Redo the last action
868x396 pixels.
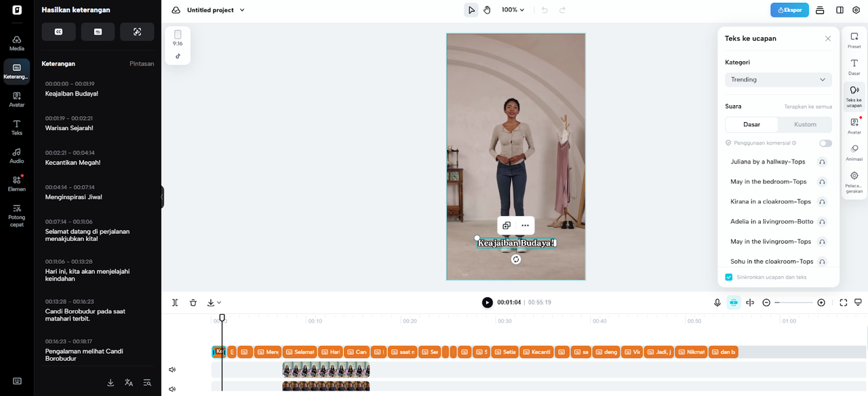[562, 10]
